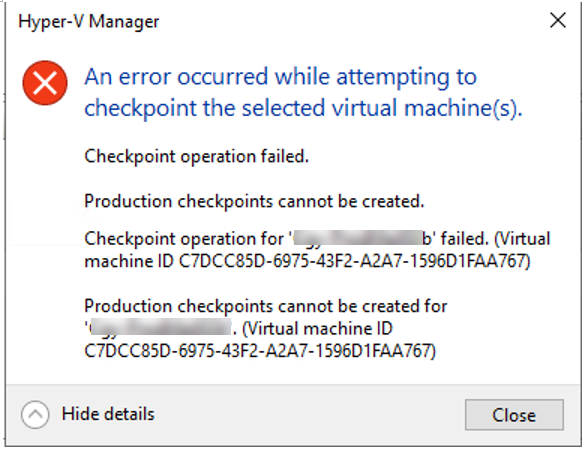Click the empty gray footer area between controls

point(310,415)
